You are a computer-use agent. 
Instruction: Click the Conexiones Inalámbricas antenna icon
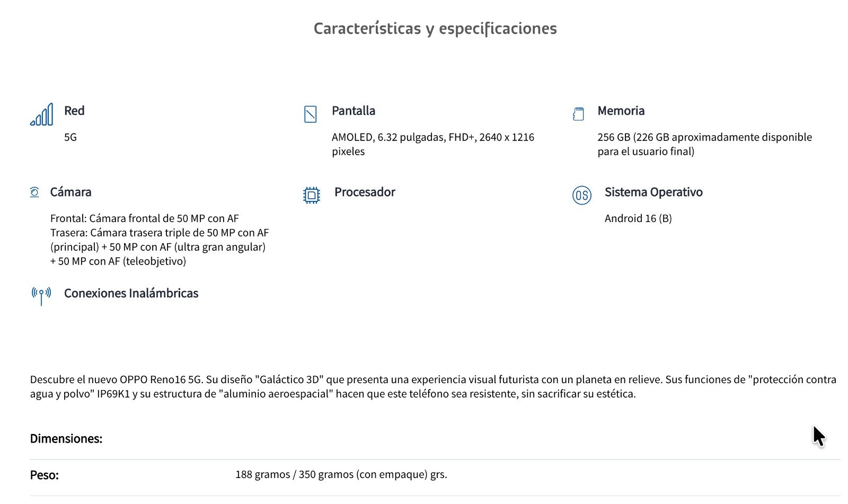click(x=41, y=296)
